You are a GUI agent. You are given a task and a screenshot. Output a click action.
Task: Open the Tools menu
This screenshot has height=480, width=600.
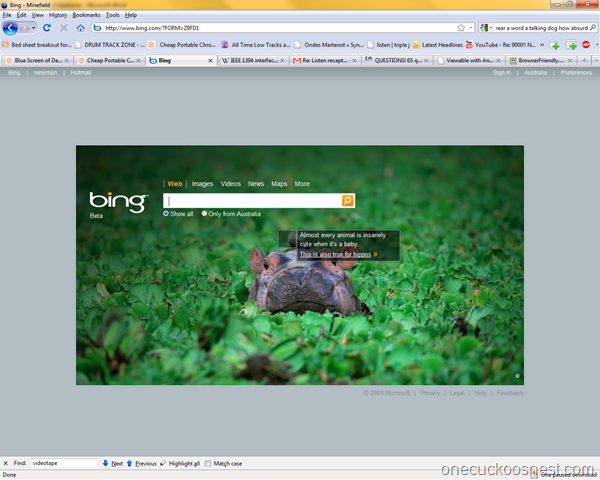[x=112, y=15]
